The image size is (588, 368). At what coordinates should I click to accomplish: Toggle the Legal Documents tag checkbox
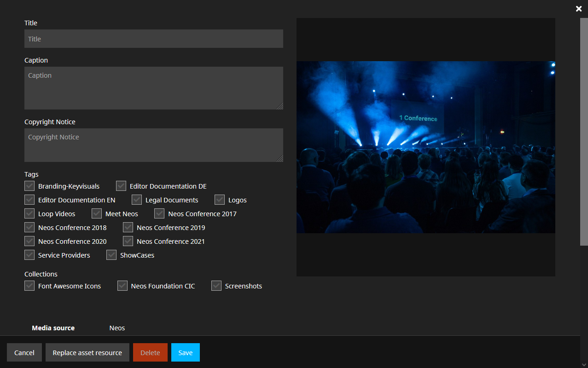pyautogui.click(x=137, y=200)
